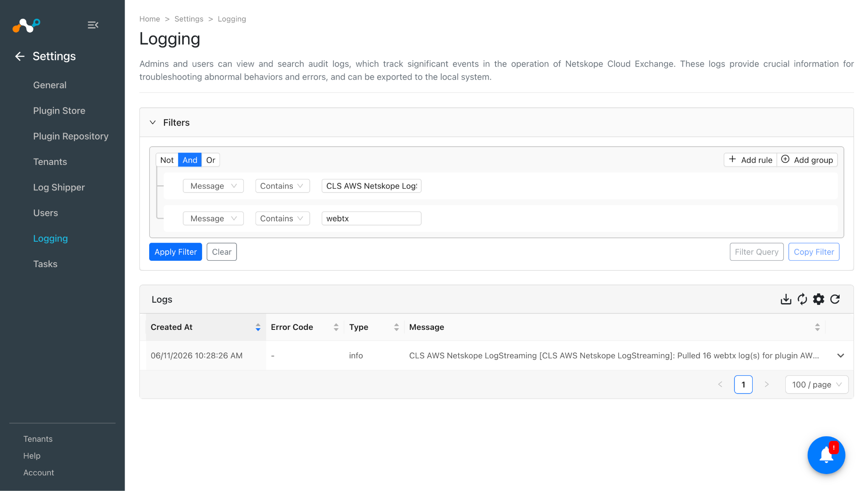This screenshot has width=868, height=491.
Task: Open the notification bell button
Action: tap(826, 455)
